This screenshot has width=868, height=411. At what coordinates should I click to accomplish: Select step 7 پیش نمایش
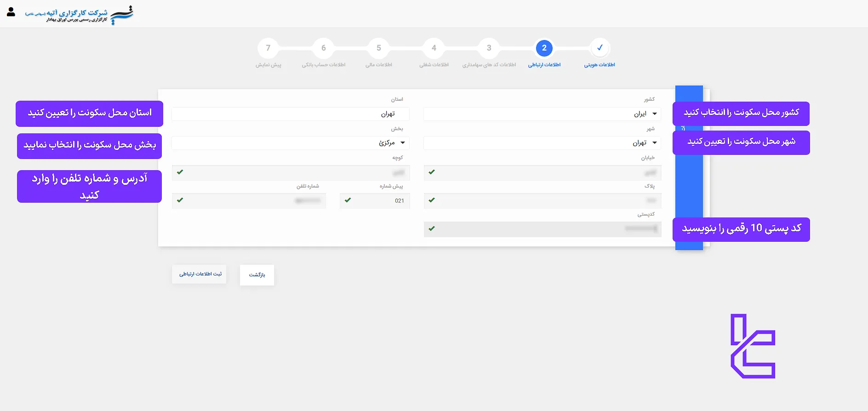coord(268,48)
